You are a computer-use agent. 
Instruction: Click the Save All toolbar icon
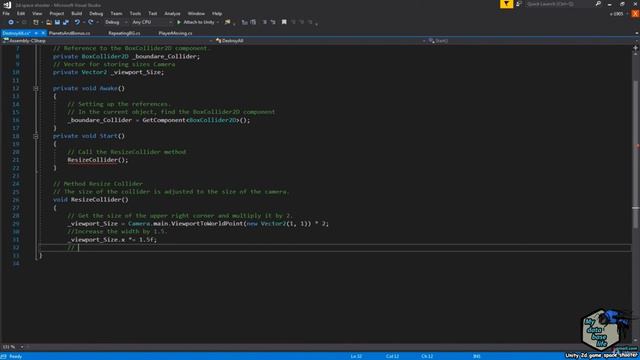[66, 22]
